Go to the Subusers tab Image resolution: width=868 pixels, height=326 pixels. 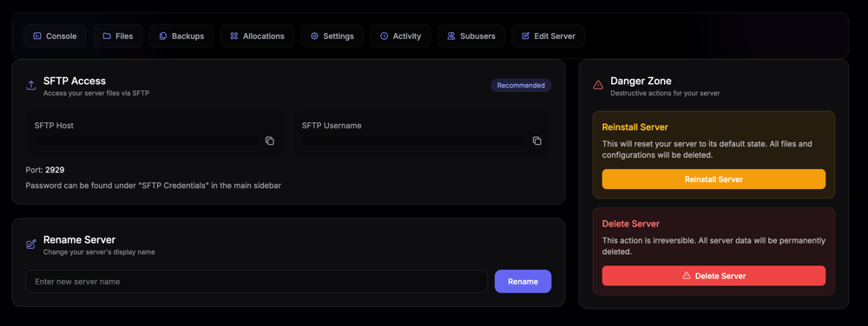pyautogui.click(x=471, y=36)
